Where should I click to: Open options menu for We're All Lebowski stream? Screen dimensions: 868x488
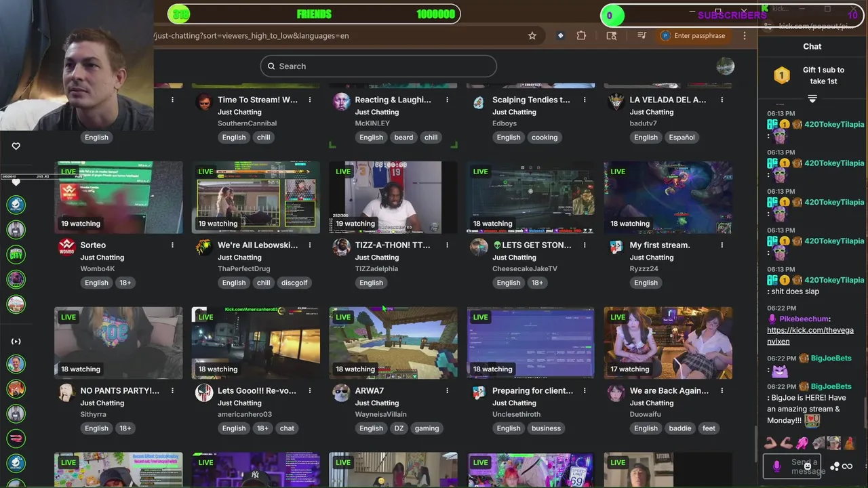(x=310, y=245)
